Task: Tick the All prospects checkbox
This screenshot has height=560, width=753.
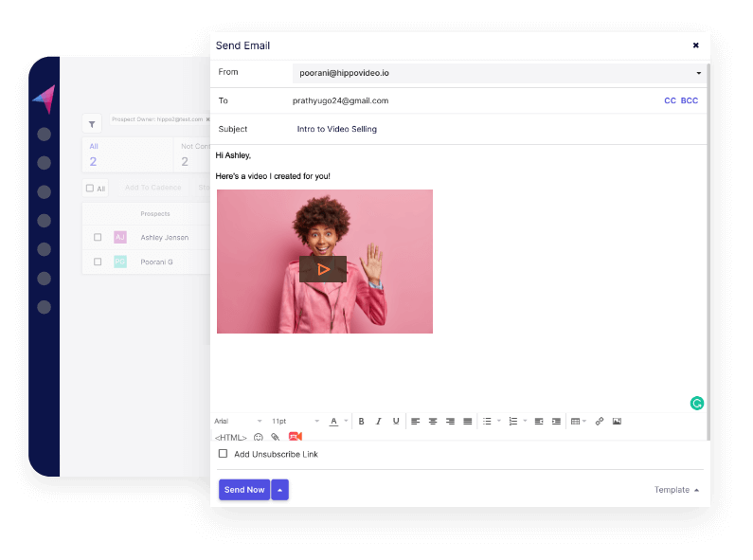Action: (x=90, y=189)
